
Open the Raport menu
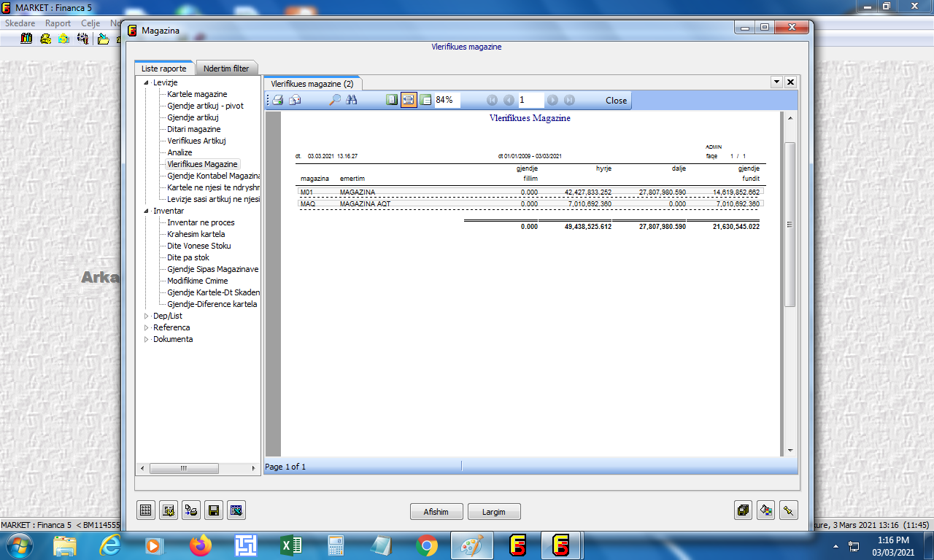tap(58, 23)
